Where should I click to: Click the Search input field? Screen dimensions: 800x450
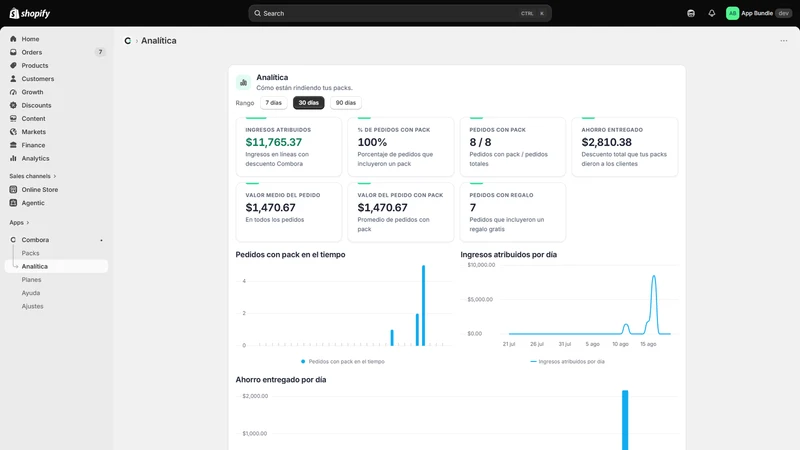[400, 13]
